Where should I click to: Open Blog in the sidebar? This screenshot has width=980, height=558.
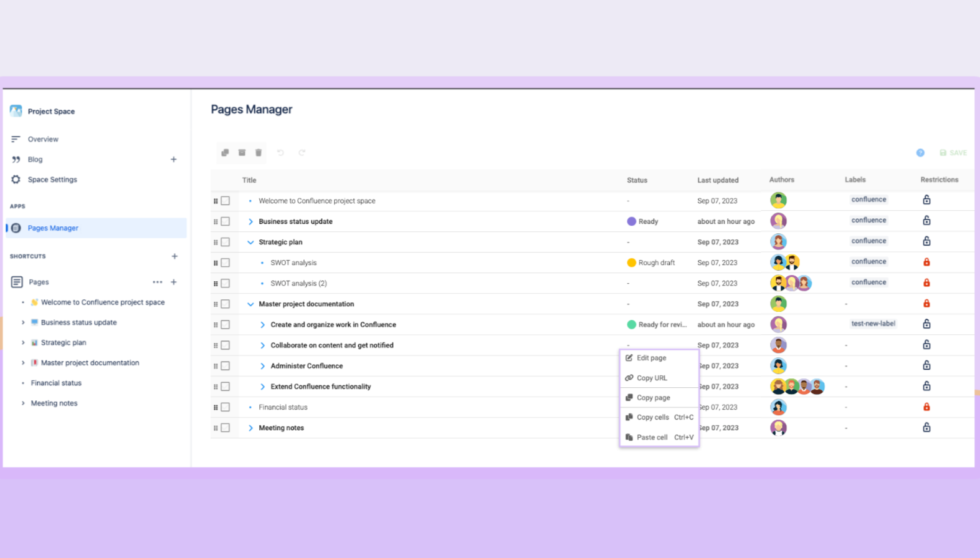click(35, 160)
